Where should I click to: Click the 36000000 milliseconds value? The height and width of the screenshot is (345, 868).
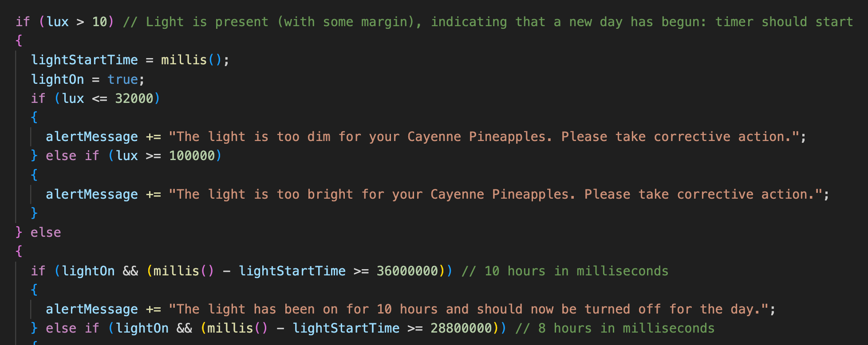[x=407, y=271]
